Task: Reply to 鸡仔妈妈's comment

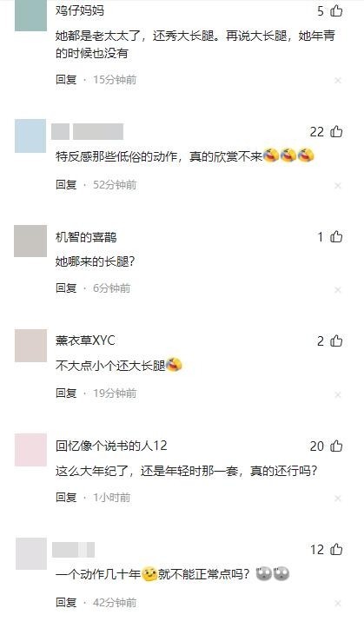Action: (66, 79)
